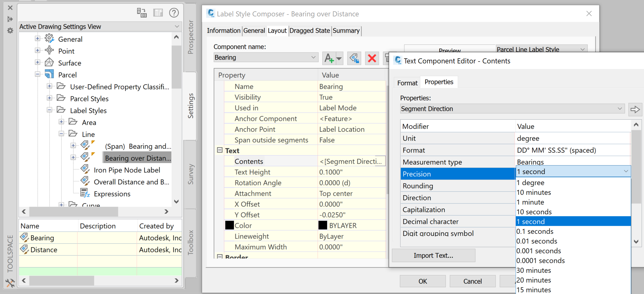Click the OK button to confirm

[x=423, y=281]
